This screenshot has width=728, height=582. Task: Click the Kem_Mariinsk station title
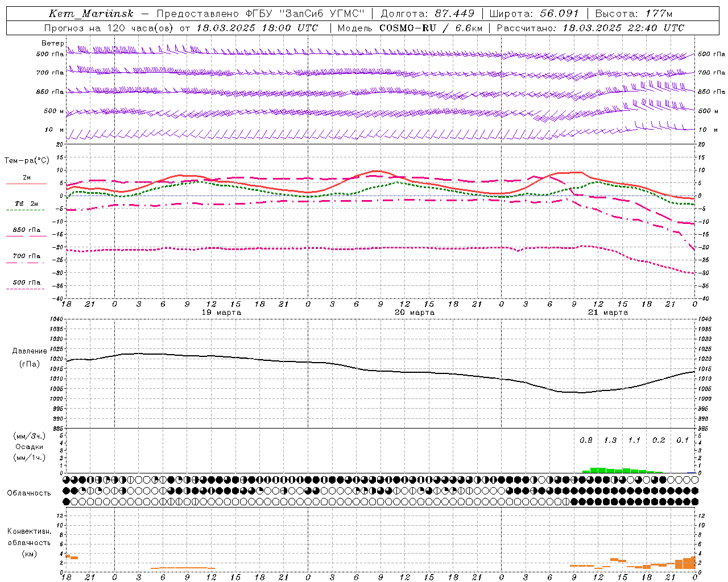click(92, 14)
